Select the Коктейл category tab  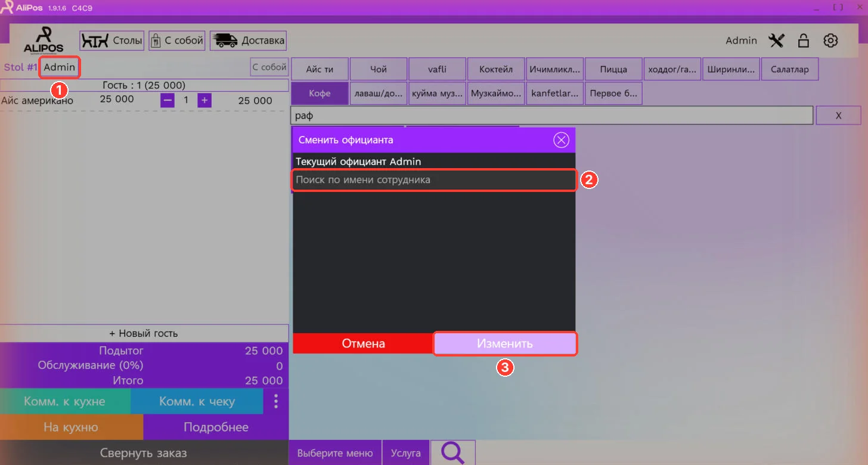point(496,69)
